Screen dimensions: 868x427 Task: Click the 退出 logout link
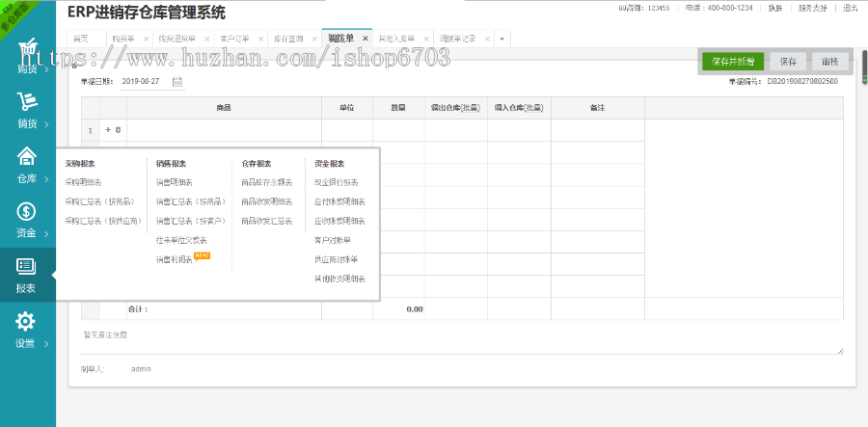tap(850, 8)
